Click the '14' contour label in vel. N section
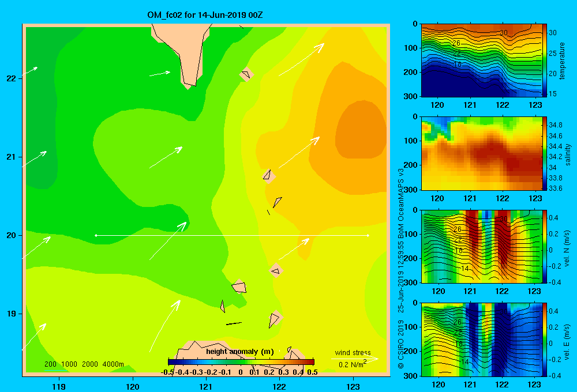This screenshot has width=577, height=392. [x=465, y=268]
